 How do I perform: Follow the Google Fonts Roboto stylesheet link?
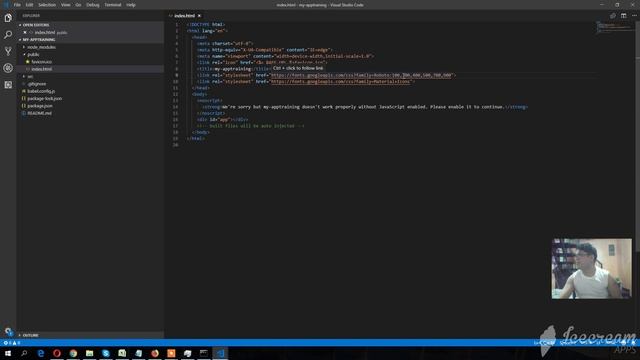362,75
